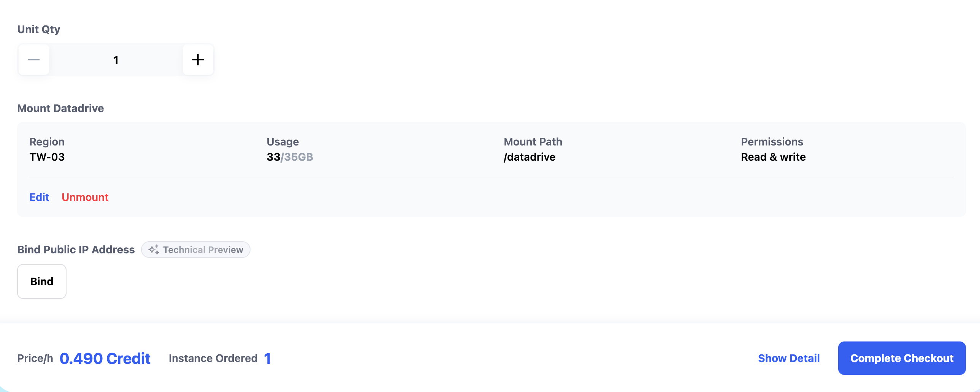
Task: Click the 33/35GB usage value
Action: point(290,157)
